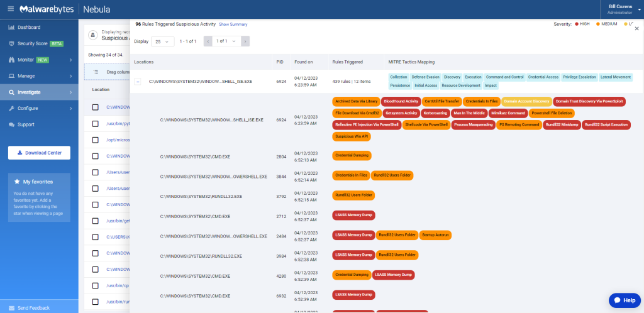Image resolution: width=644 pixels, height=313 pixels.
Task: Click the Found on column header
Action: 304,62
